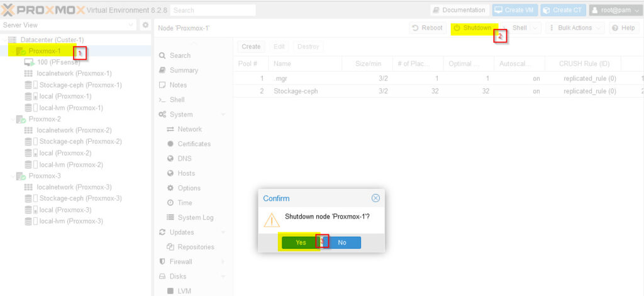Open the Shell dropdown arrow in toolbar
This screenshot has height=296, width=644.
coord(535,28)
